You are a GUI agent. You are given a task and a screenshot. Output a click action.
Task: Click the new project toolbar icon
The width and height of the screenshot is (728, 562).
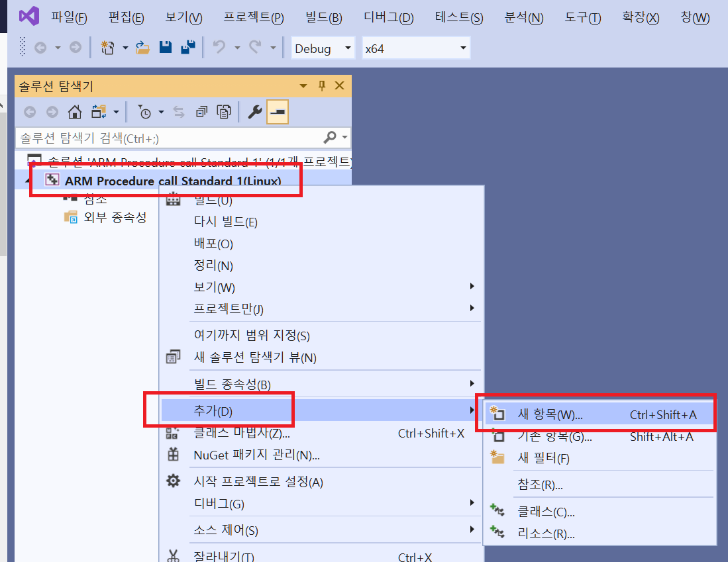107,48
